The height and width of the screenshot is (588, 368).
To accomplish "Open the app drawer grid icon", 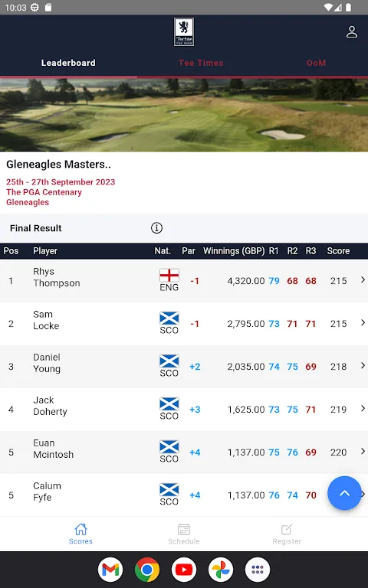I will click(258, 570).
